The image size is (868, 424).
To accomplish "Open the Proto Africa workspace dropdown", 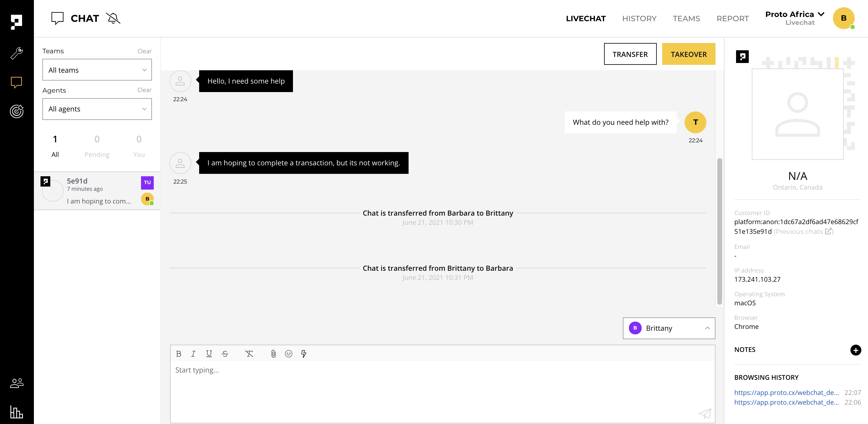I will tap(794, 18).
